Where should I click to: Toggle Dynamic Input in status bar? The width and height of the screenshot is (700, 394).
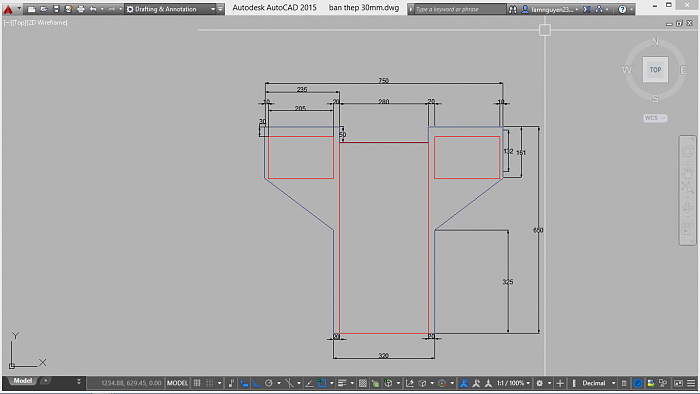[x=244, y=383]
